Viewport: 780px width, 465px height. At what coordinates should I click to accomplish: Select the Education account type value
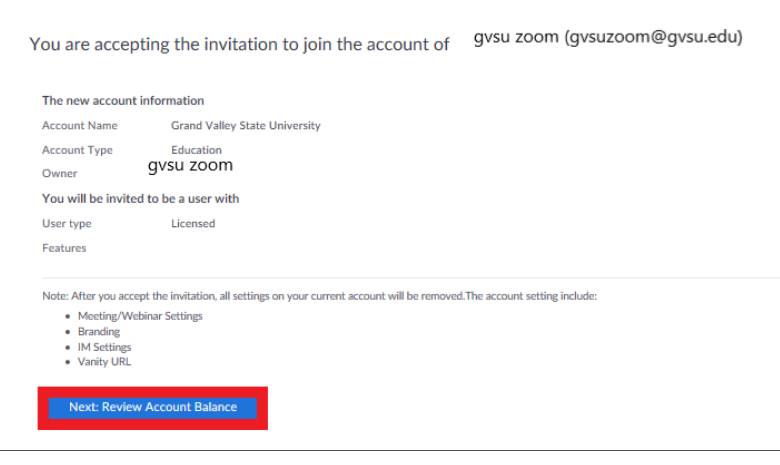click(196, 150)
